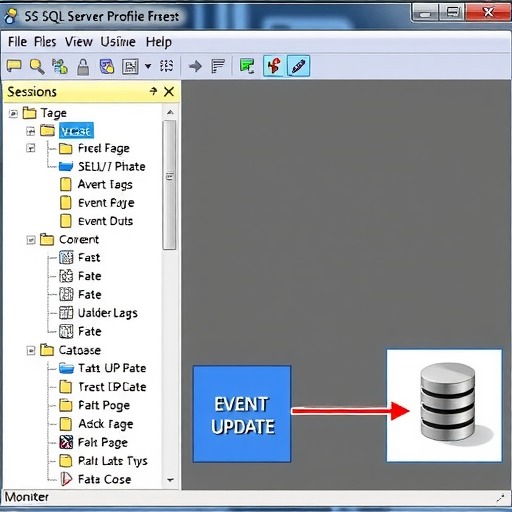Click the aligned lines list toolbar icon

point(218,66)
